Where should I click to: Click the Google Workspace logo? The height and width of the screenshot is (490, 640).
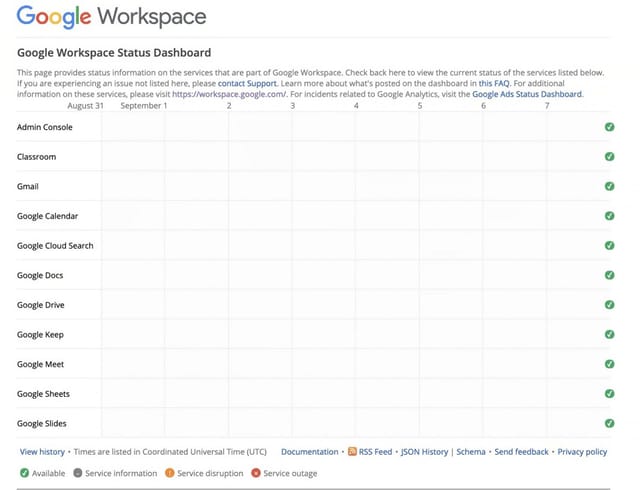112,17
